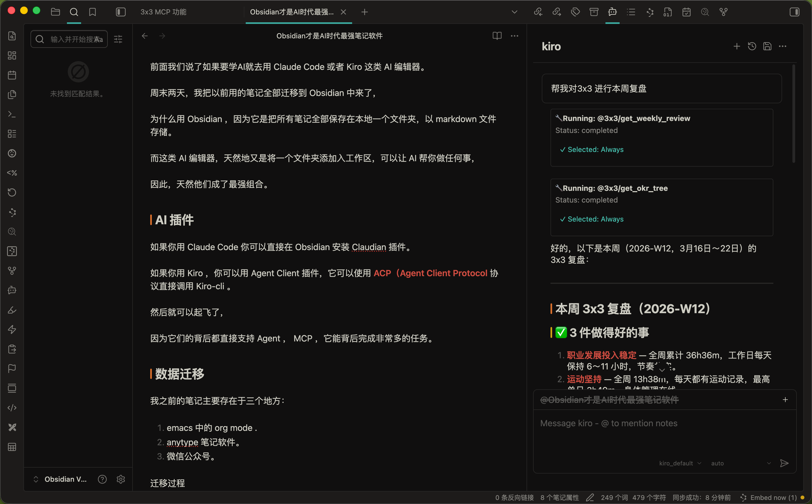This screenshot has height=504, width=812.
Task: Click the Message kiro input field
Action: coord(664,423)
